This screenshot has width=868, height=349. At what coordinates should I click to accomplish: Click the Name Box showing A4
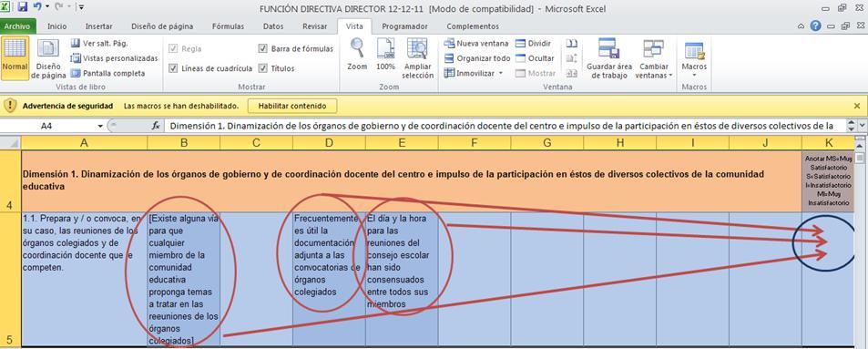point(47,126)
